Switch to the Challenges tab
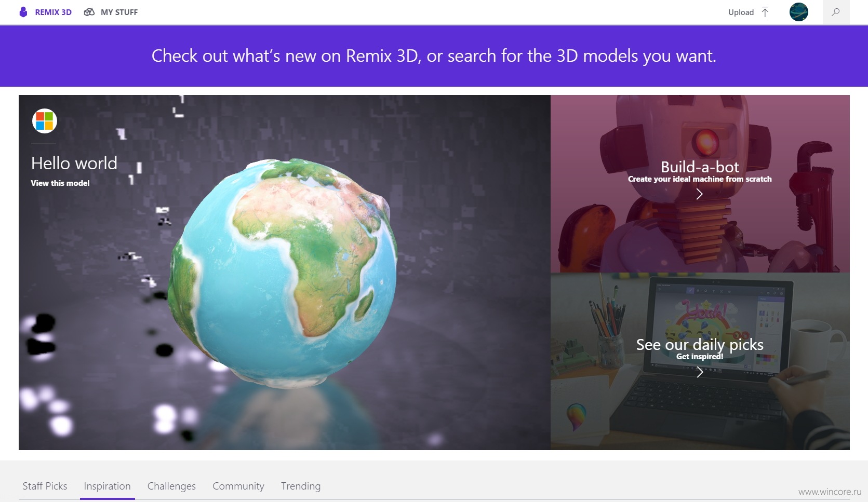The height and width of the screenshot is (502, 868). coord(171,486)
